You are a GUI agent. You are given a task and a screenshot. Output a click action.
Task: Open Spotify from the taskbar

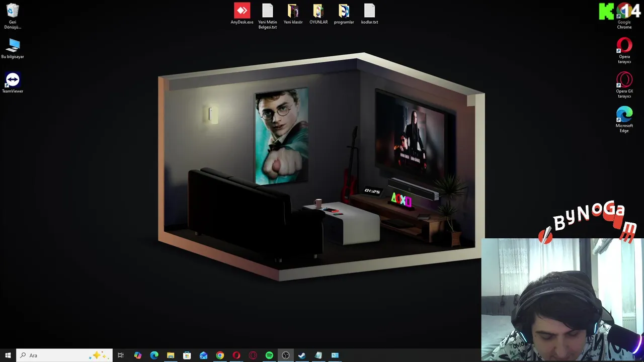coord(269,355)
